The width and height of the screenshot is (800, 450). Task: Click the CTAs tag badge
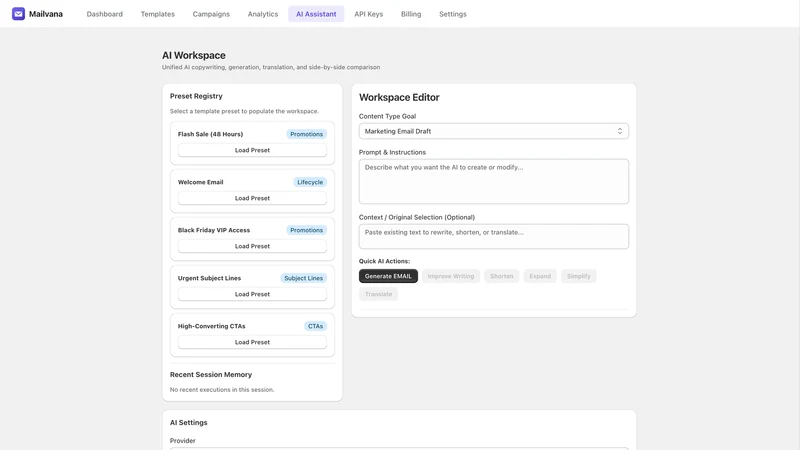point(315,326)
